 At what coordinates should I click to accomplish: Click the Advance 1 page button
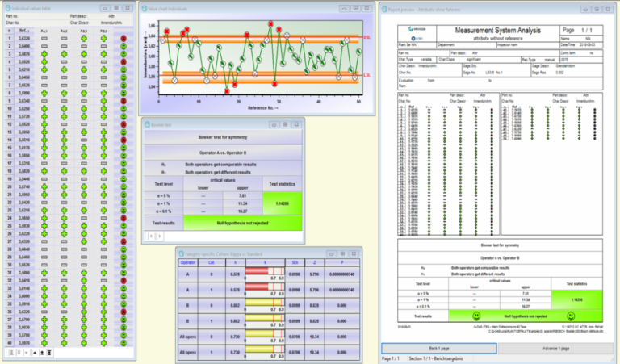555,348
